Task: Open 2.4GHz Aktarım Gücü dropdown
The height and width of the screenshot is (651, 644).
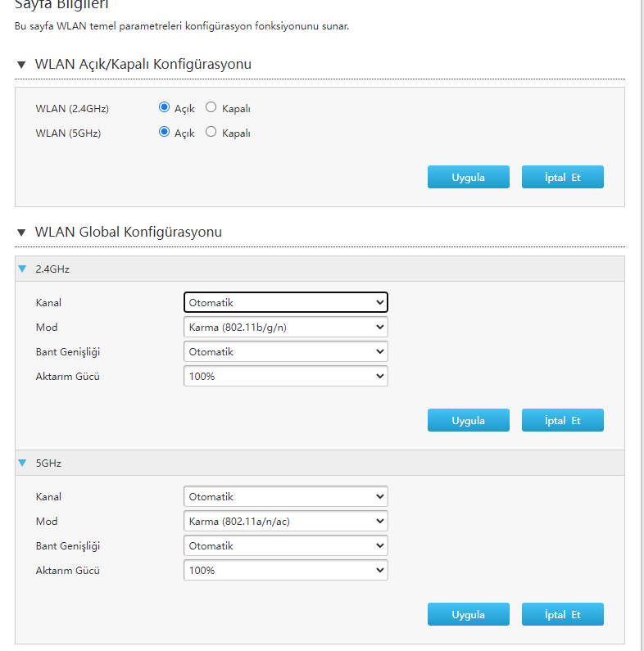Action: tap(285, 376)
